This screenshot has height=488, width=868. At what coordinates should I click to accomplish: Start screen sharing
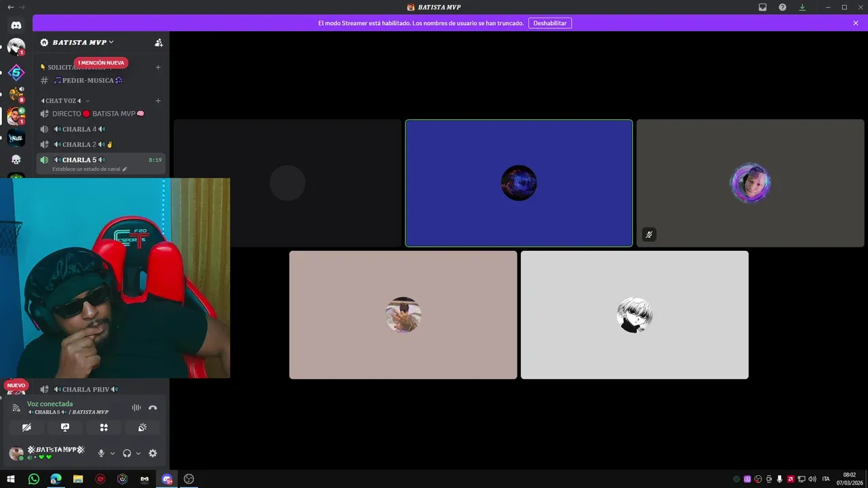click(65, 428)
